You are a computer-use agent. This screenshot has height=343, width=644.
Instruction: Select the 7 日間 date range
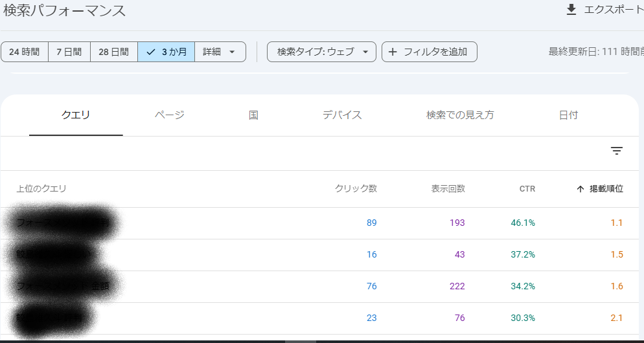[x=69, y=52]
